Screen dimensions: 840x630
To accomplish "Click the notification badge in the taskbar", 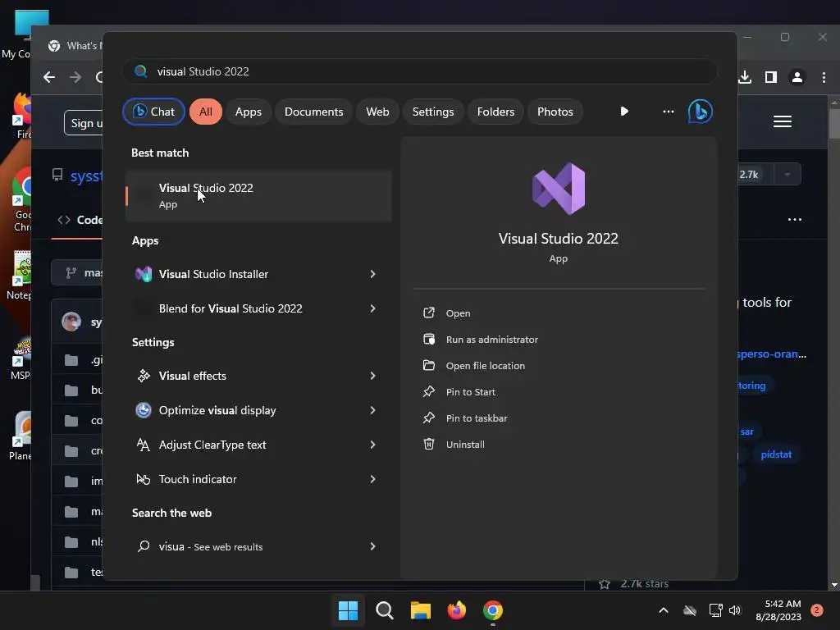I will tap(816, 610).
